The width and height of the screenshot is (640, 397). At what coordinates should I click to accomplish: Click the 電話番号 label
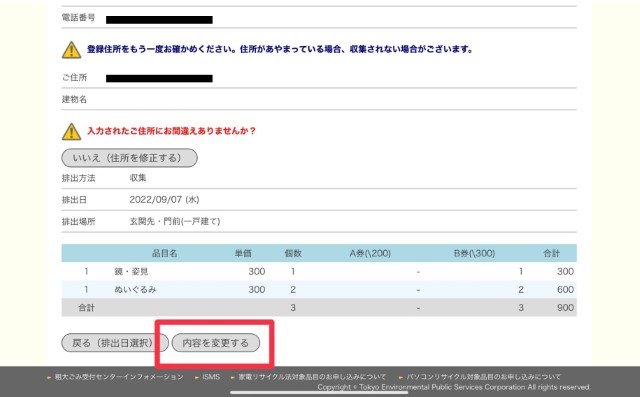[x=78, y=18]
